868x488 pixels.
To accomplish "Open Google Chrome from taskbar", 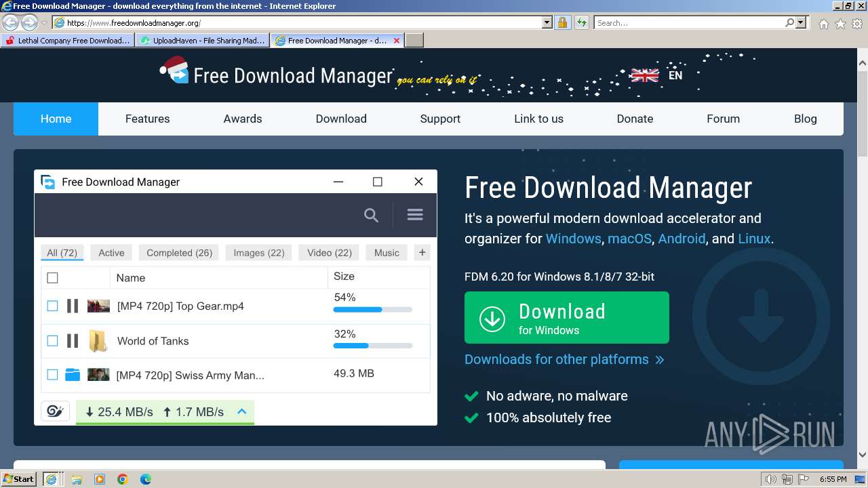I will (123, 479).
